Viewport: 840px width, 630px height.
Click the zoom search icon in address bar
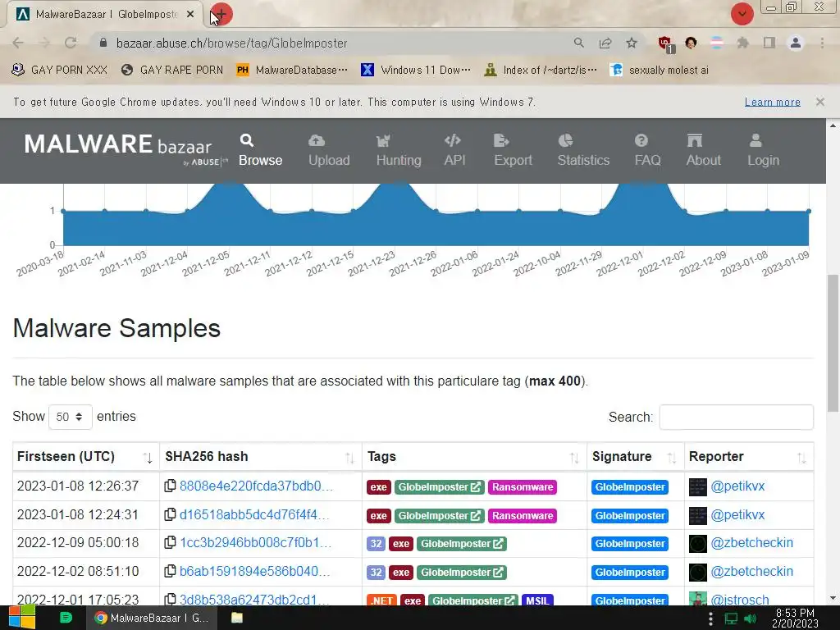578,43
